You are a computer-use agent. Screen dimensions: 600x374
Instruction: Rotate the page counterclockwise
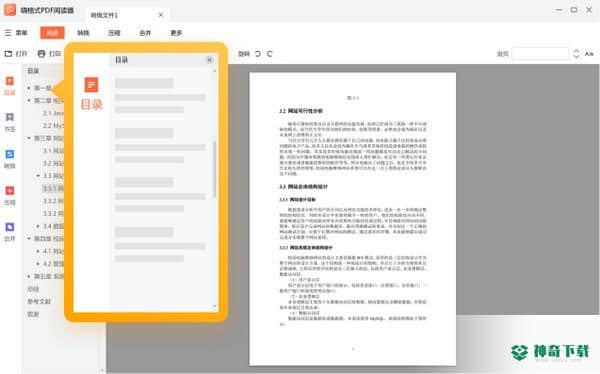click(x=258, y=54)
